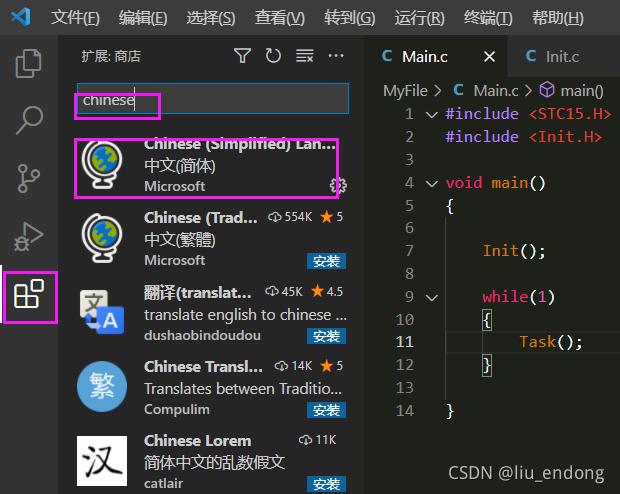Open the 文件(F) menu

coord(75,18)
